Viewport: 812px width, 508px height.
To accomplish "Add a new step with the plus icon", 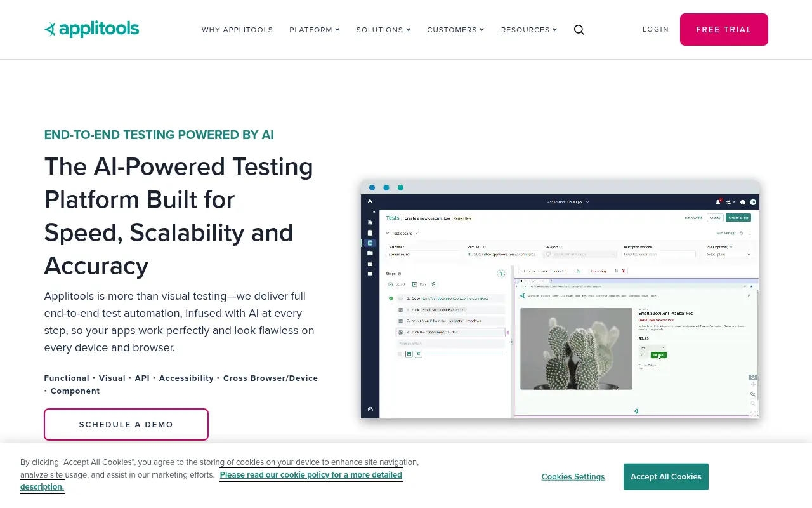I will (x=501, y=274).
